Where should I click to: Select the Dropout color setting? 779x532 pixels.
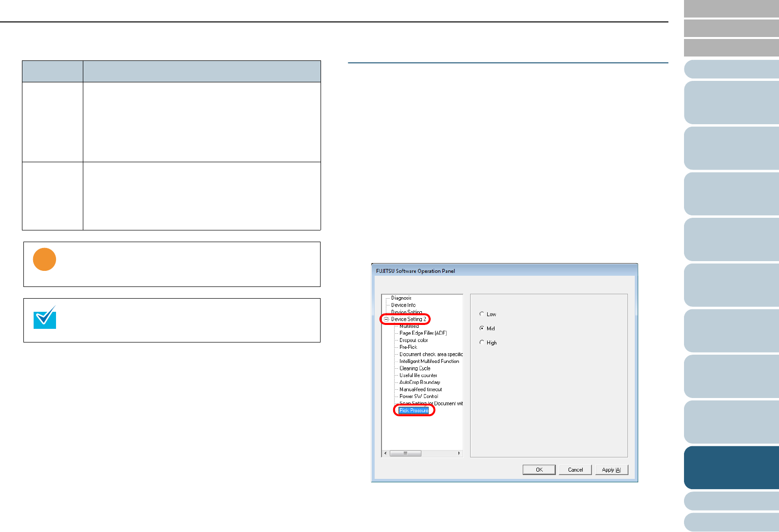(413, 340)
